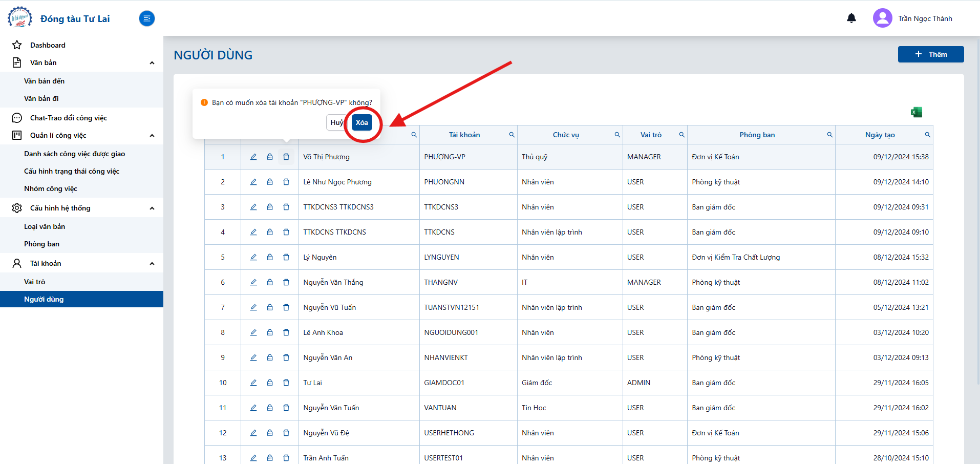Click the user avatar icon

coord(882,18)
